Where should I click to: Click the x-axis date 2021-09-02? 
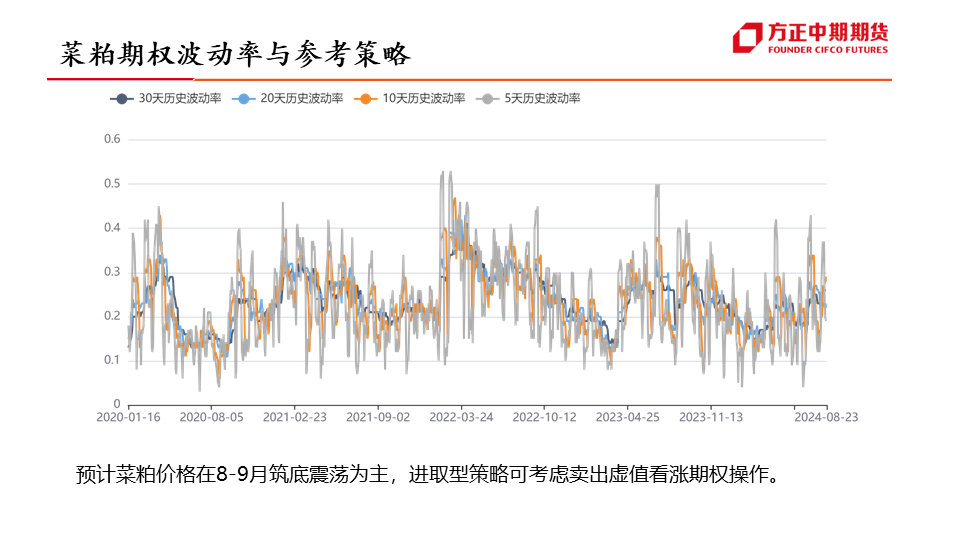click(x=378, y=417)
